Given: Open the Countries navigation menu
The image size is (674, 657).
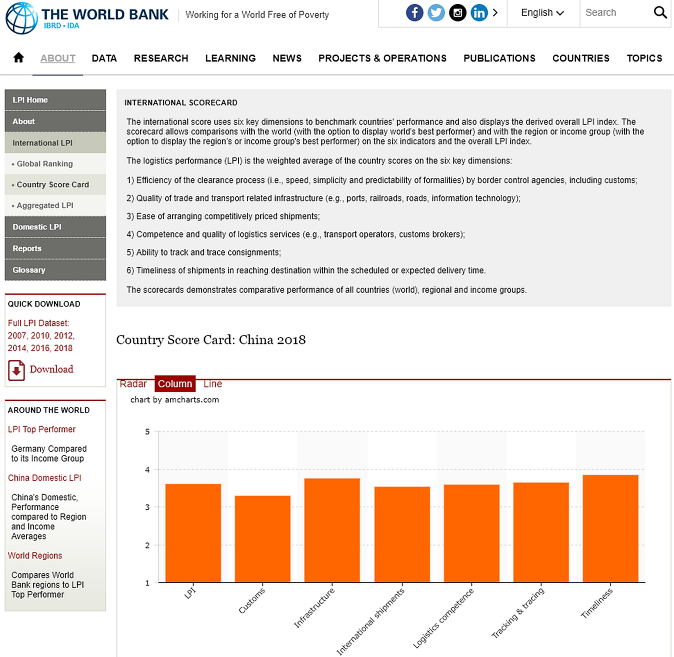Looking at the screenshot, I should (581, 58).
